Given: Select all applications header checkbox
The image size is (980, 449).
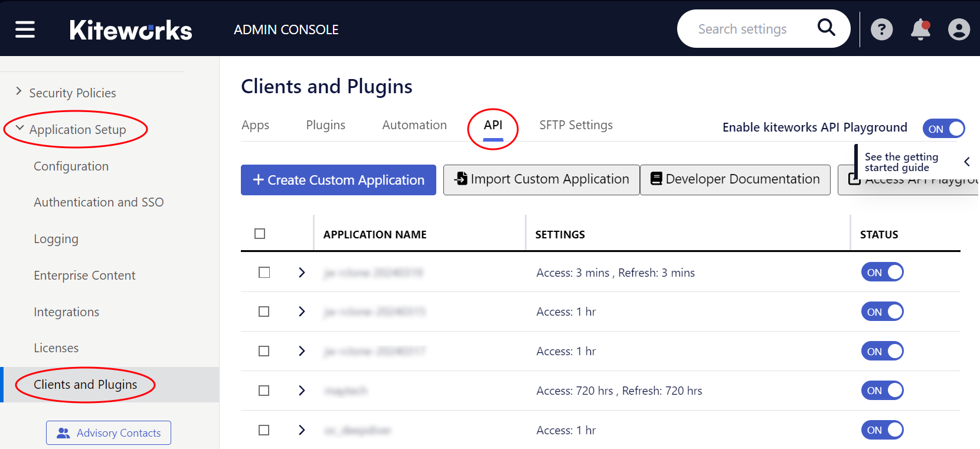Looking at the screenshot, I should pyautogui.click(x=260, y=234).
